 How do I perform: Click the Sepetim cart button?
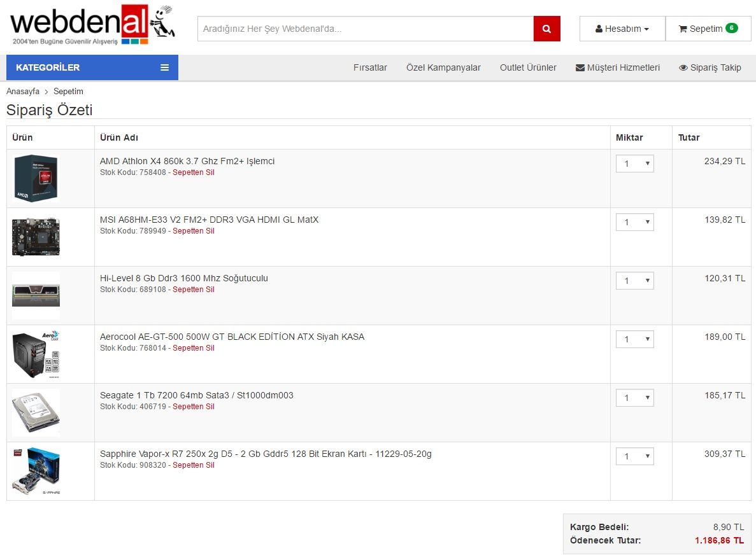708,29
